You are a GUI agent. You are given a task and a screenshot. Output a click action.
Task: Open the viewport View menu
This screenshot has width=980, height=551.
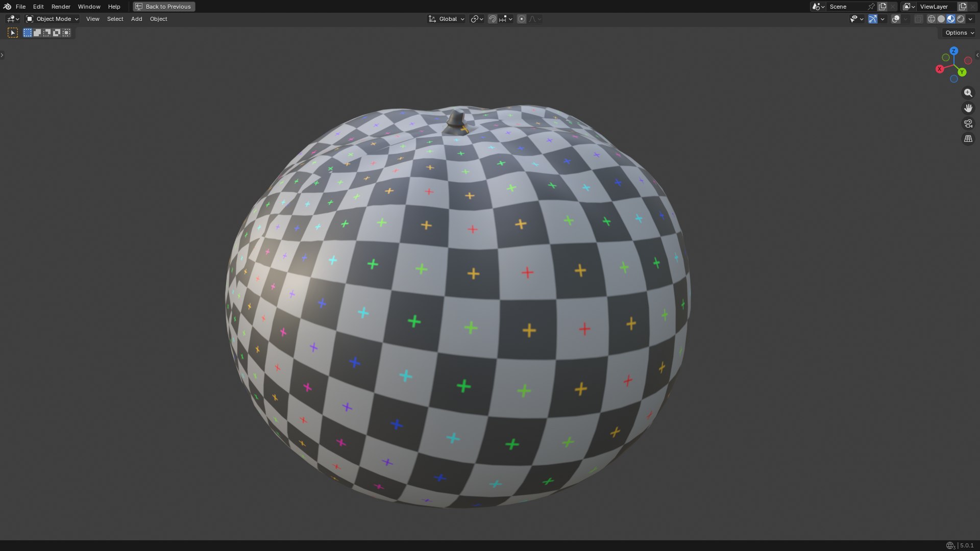pyautogui.click(x=92, y=19)
